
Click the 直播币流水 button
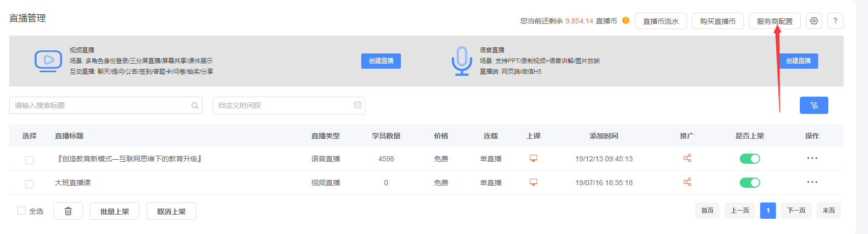click(x=661, y=21)
